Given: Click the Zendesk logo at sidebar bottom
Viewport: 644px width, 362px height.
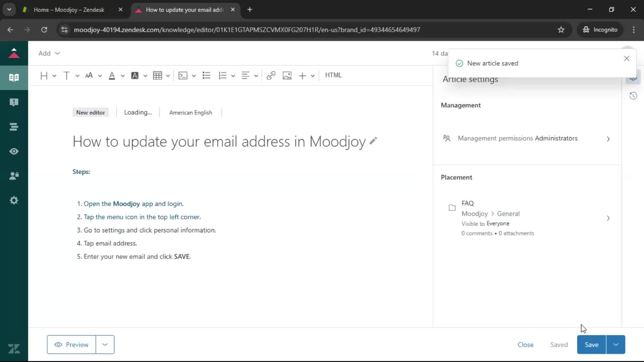Looking at the screenshot, I should pos(14,349).
